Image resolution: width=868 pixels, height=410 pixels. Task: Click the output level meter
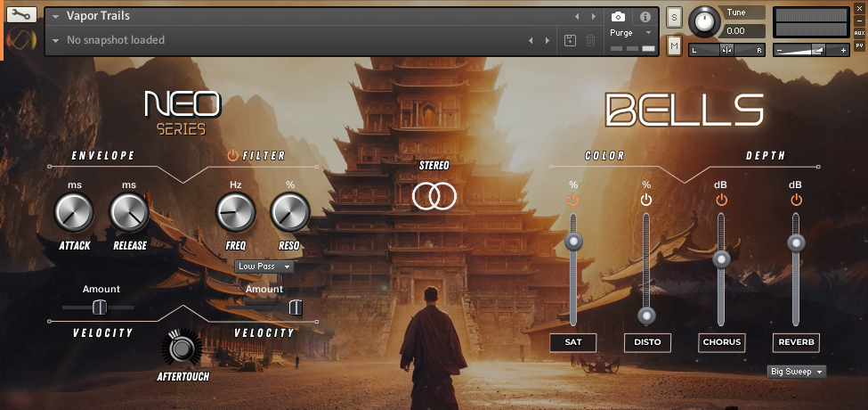(811, 22)
